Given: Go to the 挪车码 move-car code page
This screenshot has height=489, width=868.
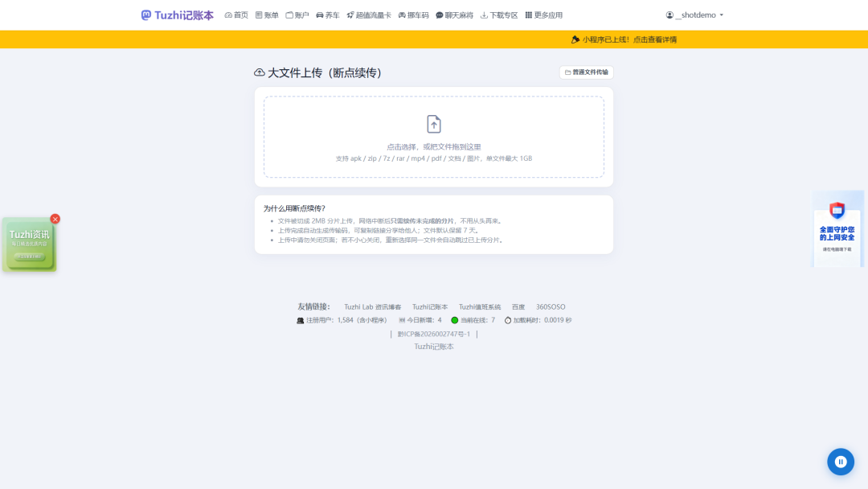Looking at the screenshot, I should pos(414,15).
